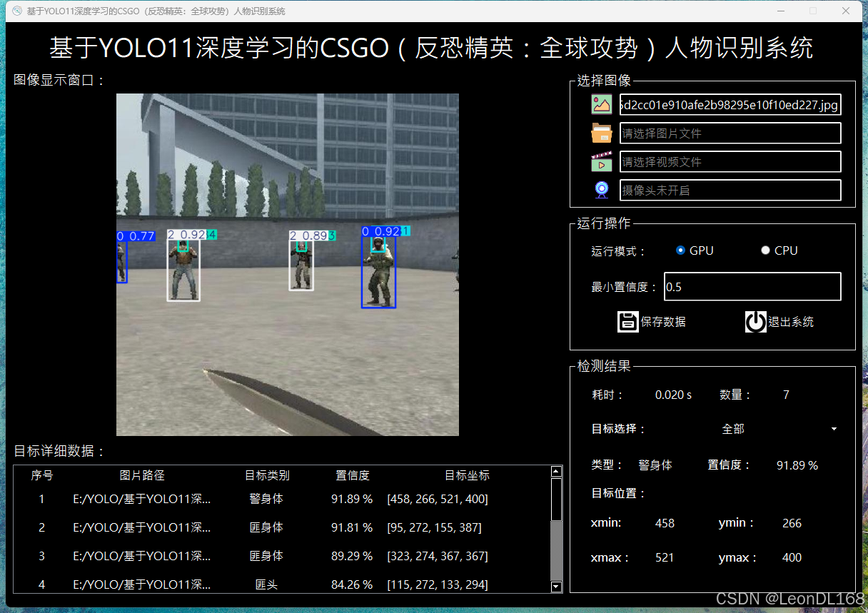The height and width of the screenshot is (613, 868).
Task: Click coordinates cell [95, 272, 155, 387]
Action: 434,527
